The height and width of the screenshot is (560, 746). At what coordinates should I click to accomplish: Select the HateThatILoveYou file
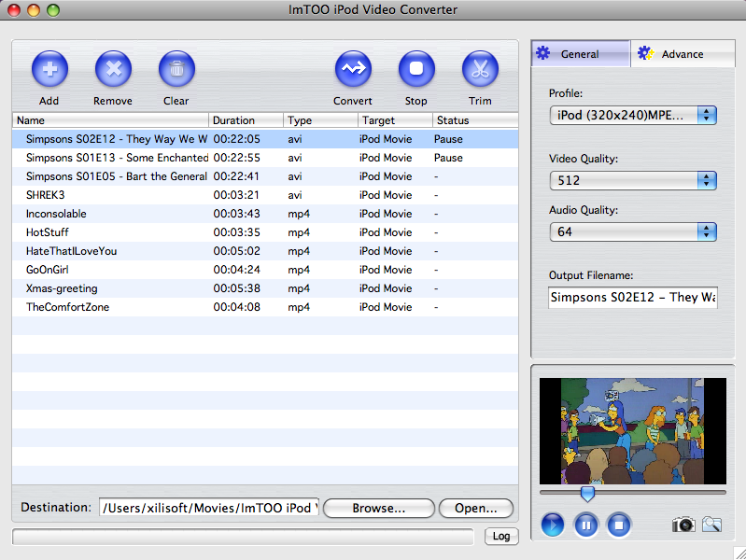coord(265,251)
